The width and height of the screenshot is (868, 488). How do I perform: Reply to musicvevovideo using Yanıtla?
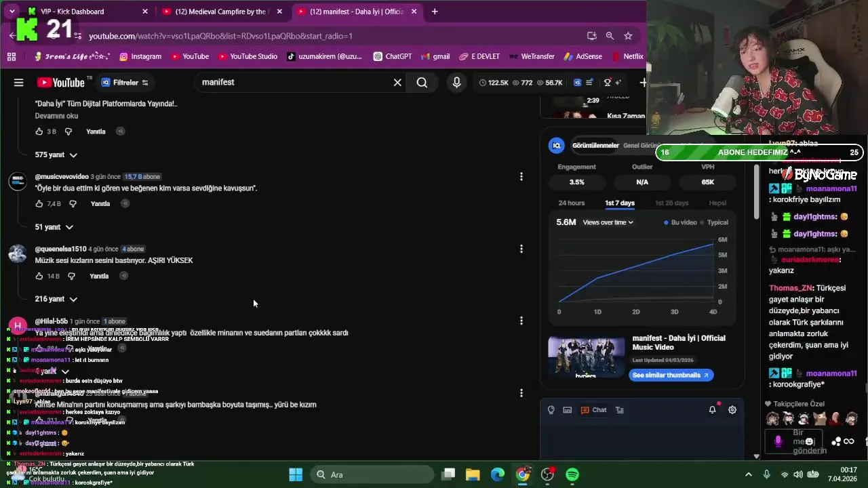click(100, 204)
